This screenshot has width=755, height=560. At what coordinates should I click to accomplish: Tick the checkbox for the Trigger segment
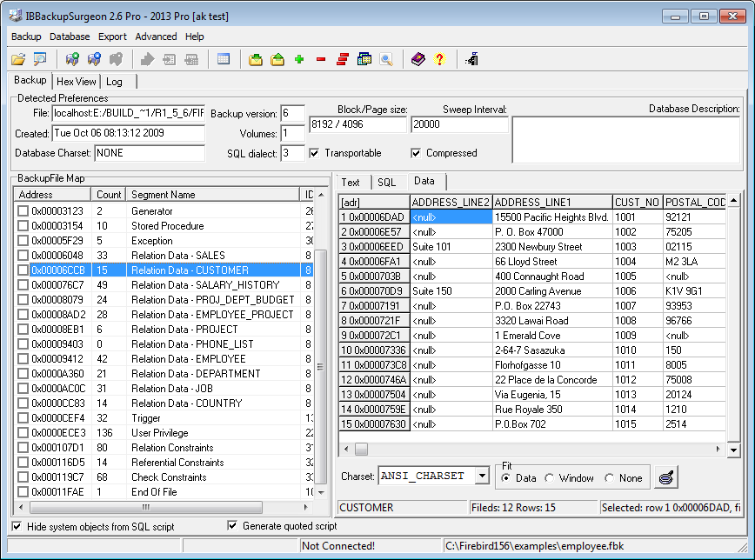click(23, 418)
